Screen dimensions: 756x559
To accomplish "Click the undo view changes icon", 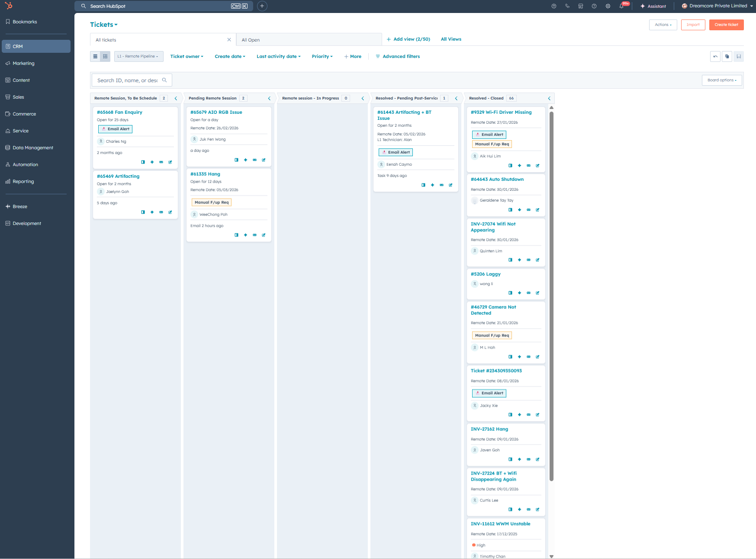I will point(715,57).
